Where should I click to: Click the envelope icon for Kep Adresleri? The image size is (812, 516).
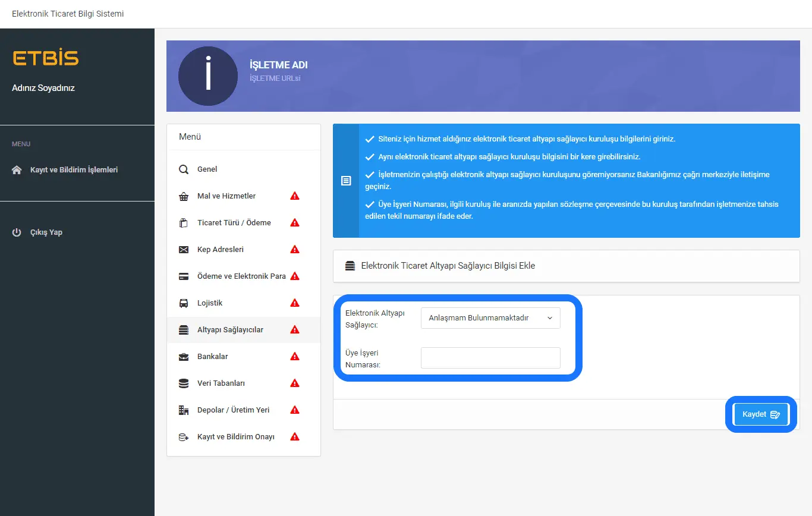[x=184, y=250]
